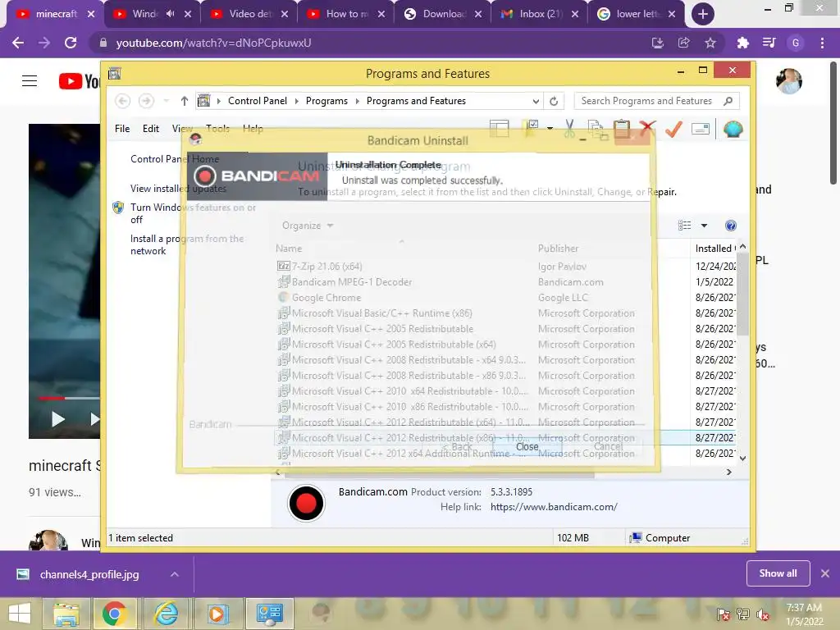Screen dimensions: 840x630
Task: Open the Chrome media control icon
Action: coord(769,43)
